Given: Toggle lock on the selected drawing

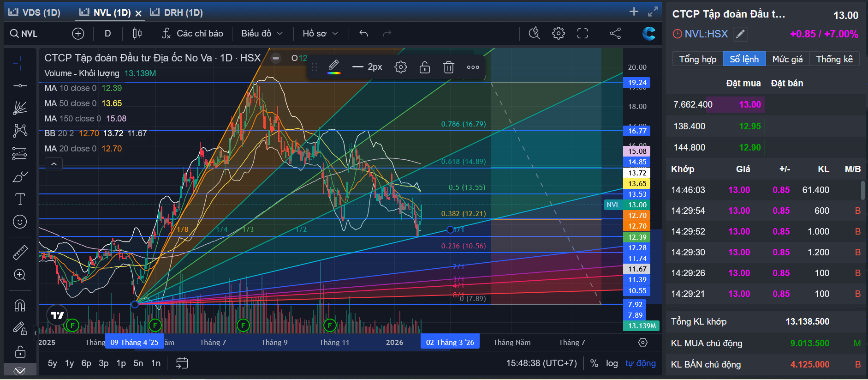Looking at the screenshot, I should tap(425, 67).
